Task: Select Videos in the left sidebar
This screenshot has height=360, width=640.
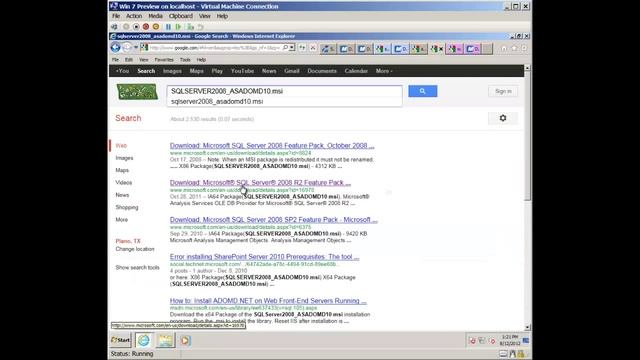Action: (124, 182)
